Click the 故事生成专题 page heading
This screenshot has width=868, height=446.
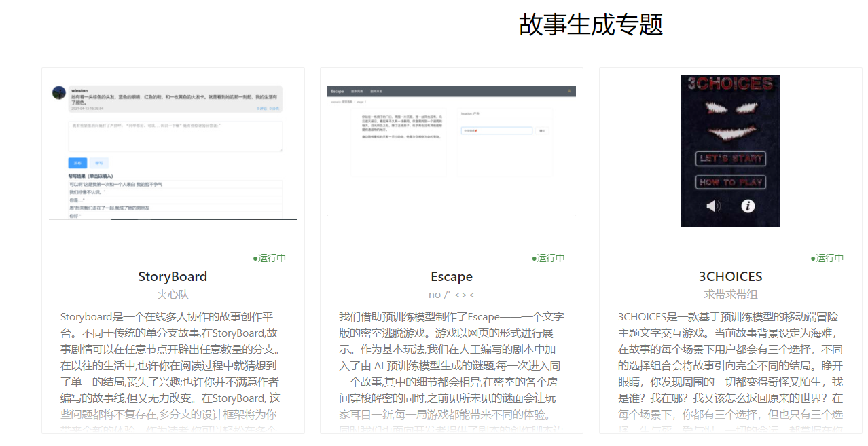[x=590, y=24]
